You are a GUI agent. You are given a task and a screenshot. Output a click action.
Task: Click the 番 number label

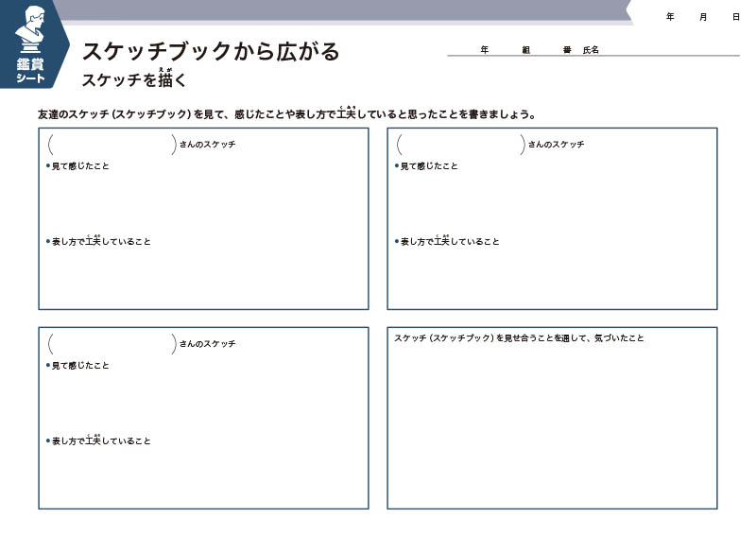coord(566,49)
